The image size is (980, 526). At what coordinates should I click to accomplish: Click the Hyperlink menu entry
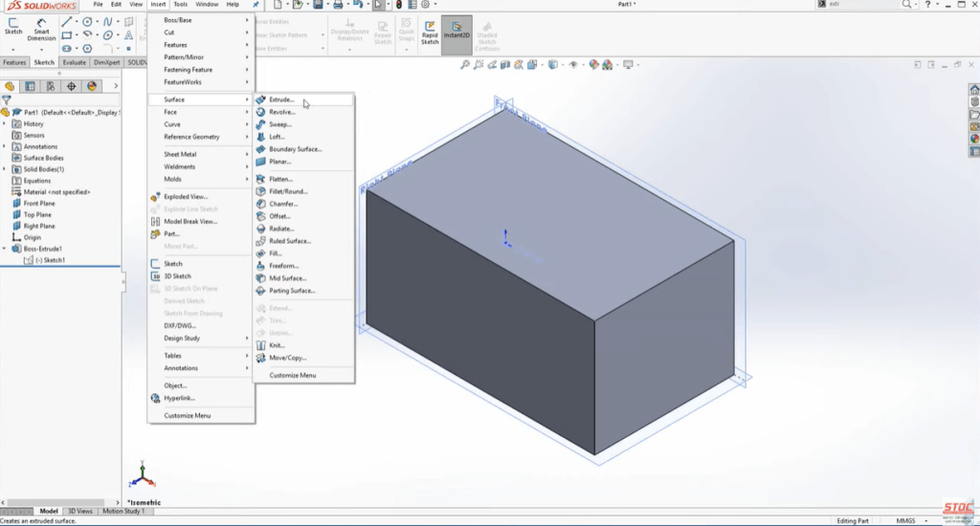coord(178,398)
